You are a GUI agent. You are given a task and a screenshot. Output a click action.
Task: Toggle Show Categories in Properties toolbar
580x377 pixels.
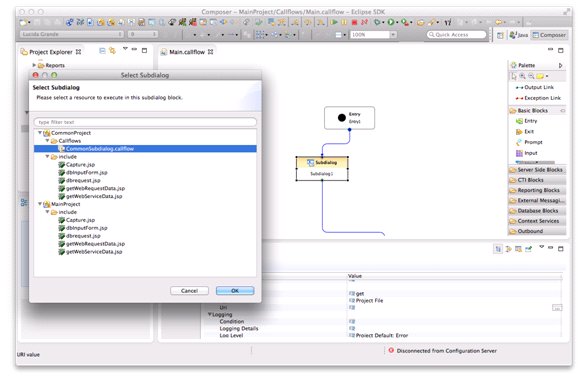click(498, 249)
